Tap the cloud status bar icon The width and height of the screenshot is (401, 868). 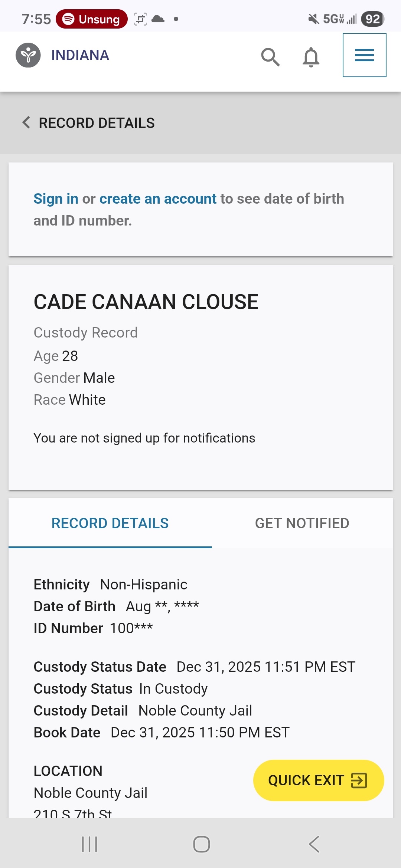pyautogui.click(x=158, y=19)
